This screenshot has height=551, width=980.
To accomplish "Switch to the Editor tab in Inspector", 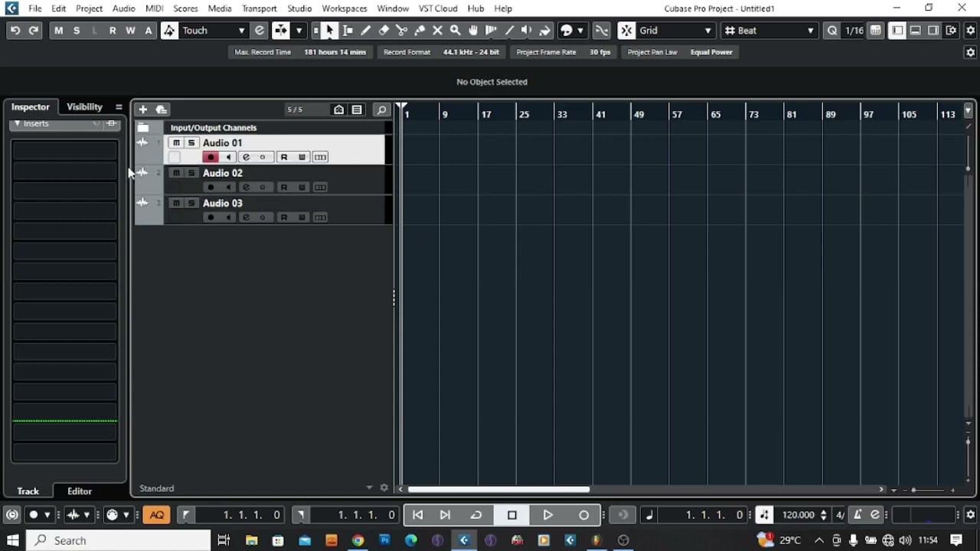I will 80,491.
